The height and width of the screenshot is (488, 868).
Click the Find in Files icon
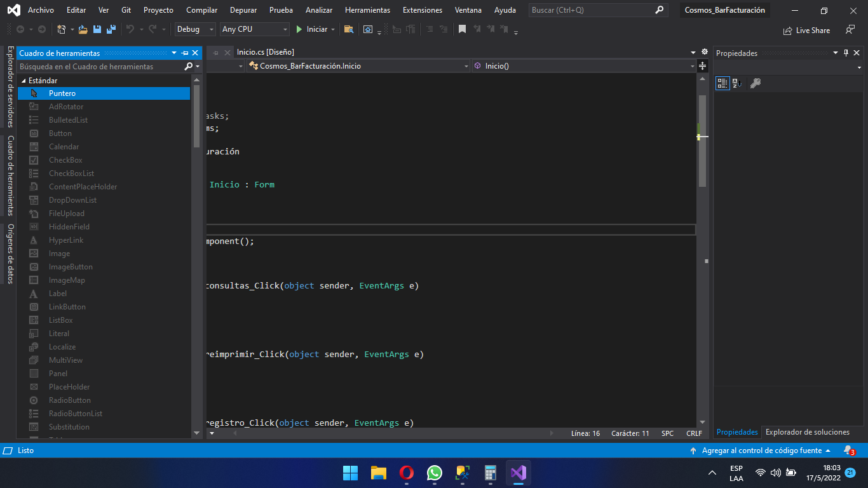349,29
